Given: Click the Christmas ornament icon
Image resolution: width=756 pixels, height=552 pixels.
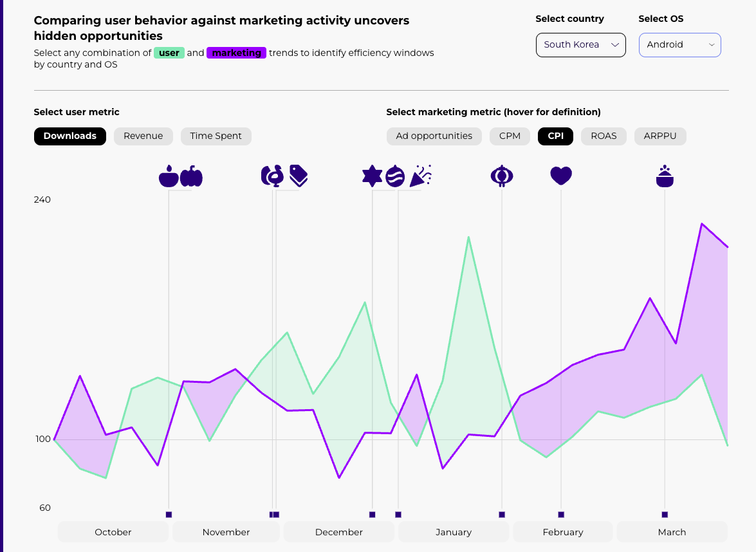Looking at the screenshot, I should pos(395,176).
